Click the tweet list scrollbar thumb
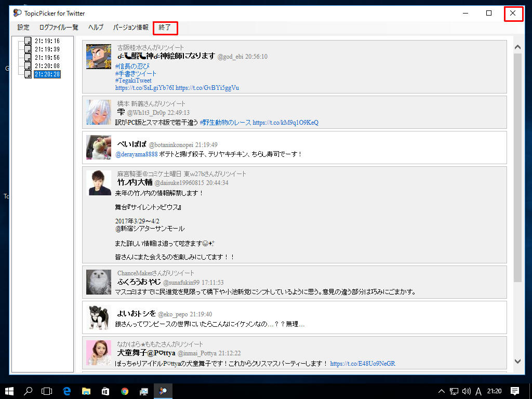 tap(518, 168)
